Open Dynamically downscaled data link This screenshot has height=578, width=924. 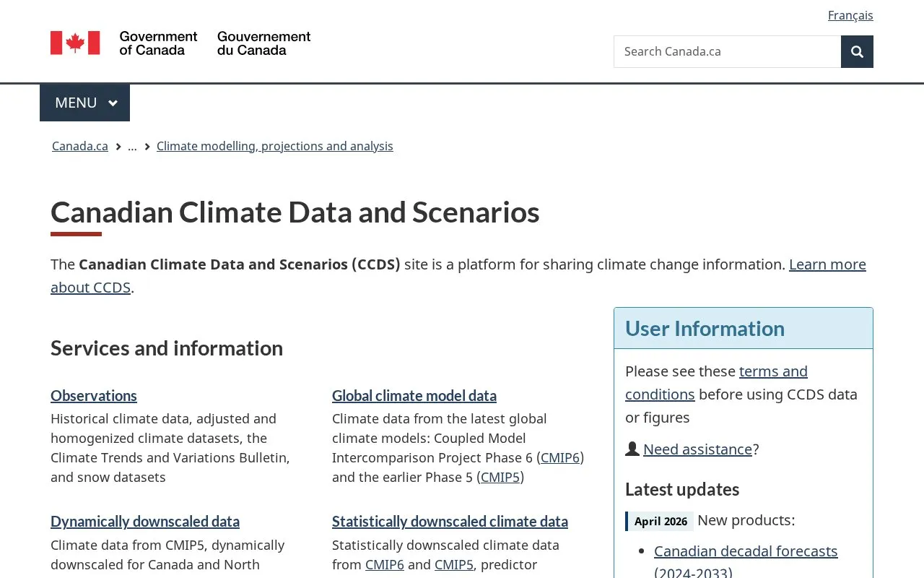145,521
